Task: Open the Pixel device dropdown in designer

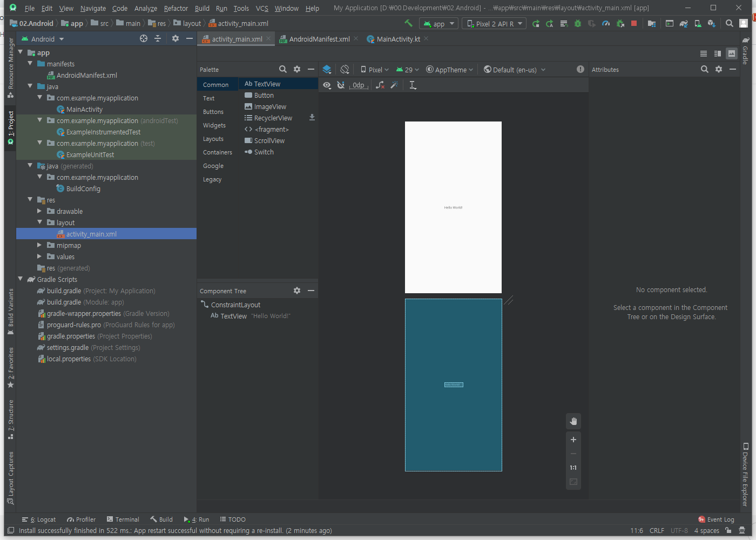Action: point(375,70)
